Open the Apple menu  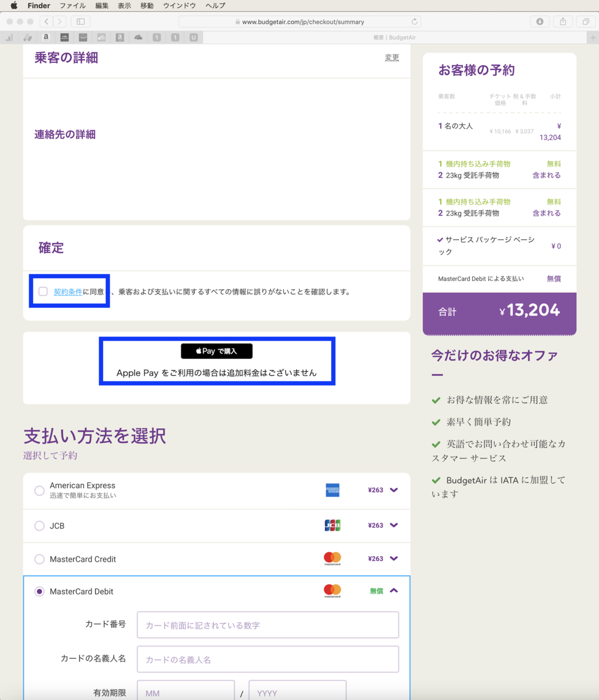(x=14, y=5)
